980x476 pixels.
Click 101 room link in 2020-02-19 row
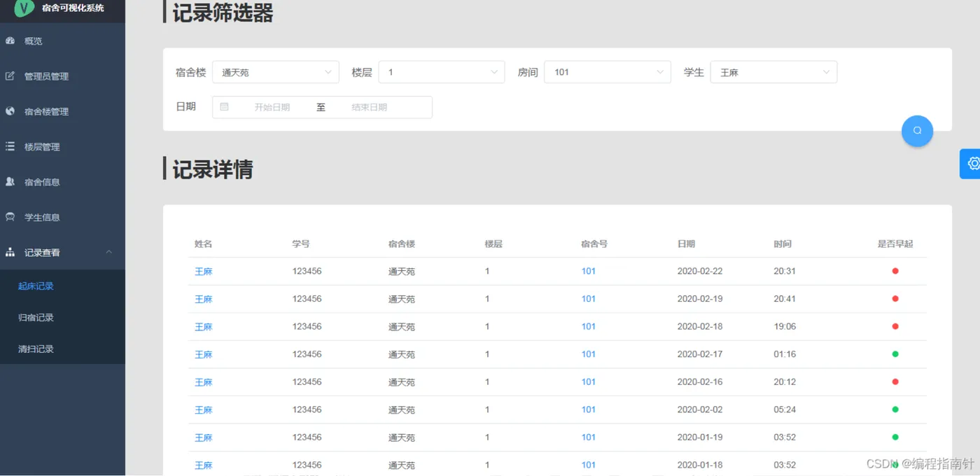coord(589,299)
